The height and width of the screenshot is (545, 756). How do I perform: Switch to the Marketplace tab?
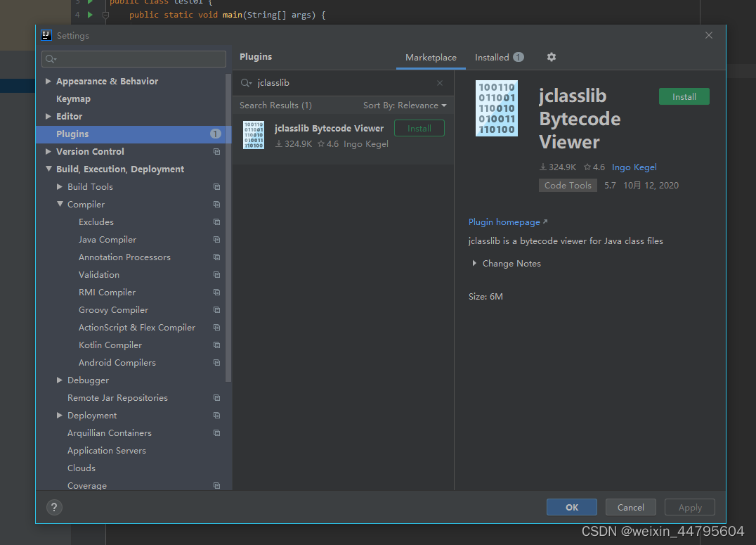[x=431, y=58]
